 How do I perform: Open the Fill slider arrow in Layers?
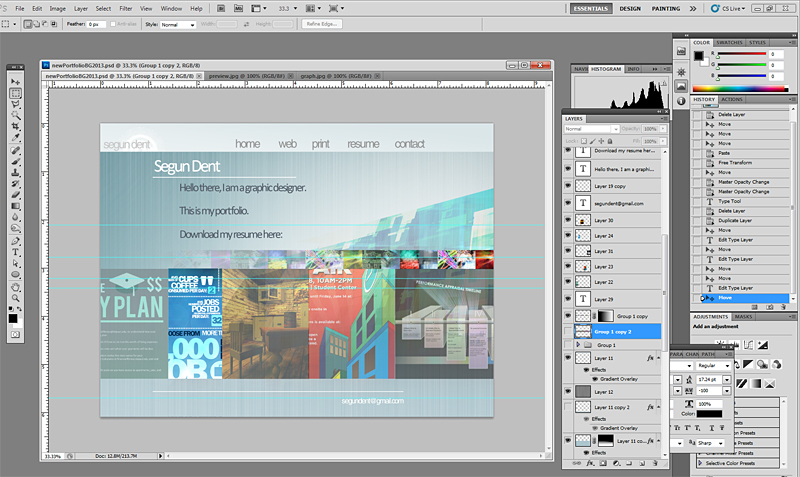click(663, 141)
